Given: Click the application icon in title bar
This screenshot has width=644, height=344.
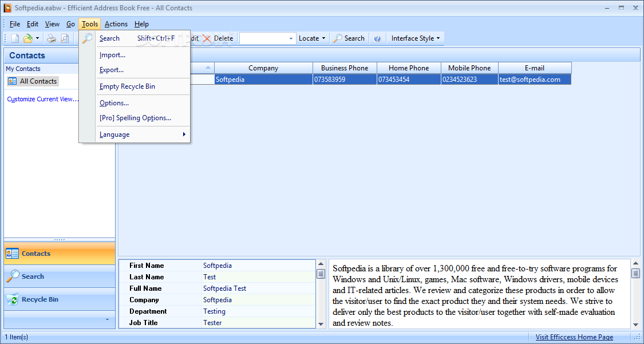Looking at the screenshot, I should (7, 8).
